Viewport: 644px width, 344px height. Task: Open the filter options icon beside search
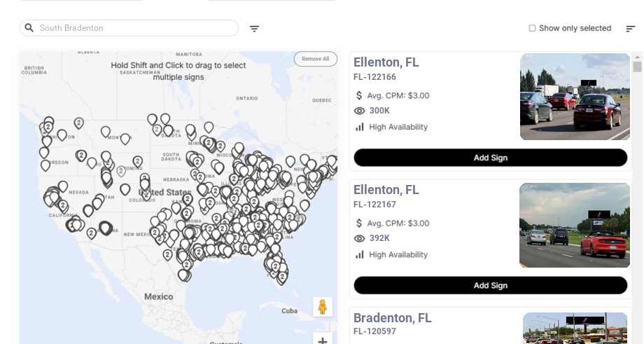click(x=254, y=29)
